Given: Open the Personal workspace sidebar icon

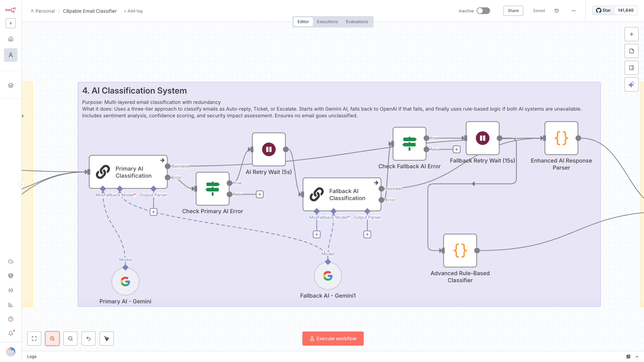Looking at the screenshot, I should (x=11, y=55).
